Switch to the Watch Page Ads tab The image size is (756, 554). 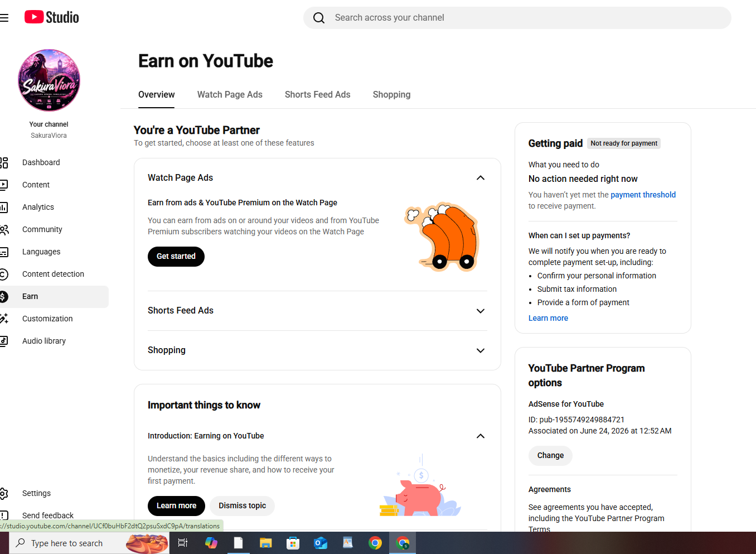tap(230, 95)
